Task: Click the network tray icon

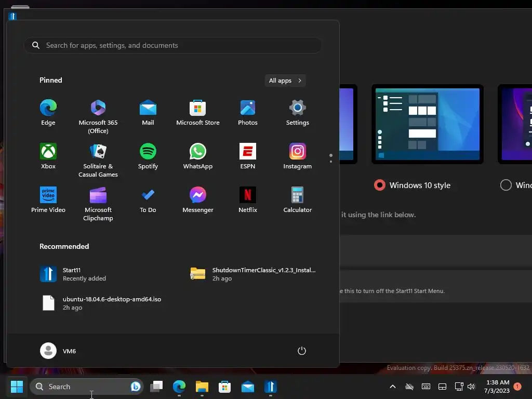Action: 459,387
